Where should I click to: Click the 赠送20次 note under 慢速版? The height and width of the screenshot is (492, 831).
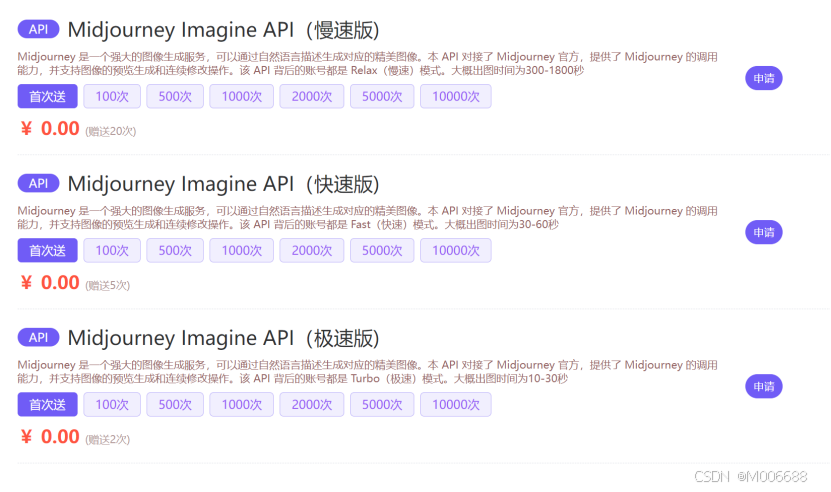point(110,131)
